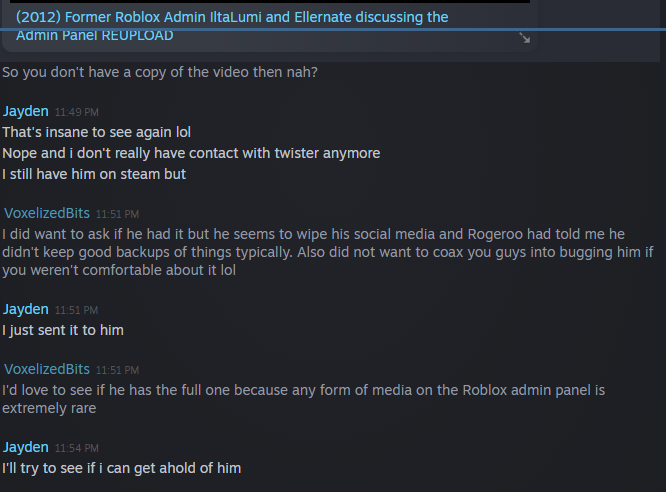Click message about contact with twister
Screen dimensions: 666x492
pyautogui.click(x=191, y=153)
